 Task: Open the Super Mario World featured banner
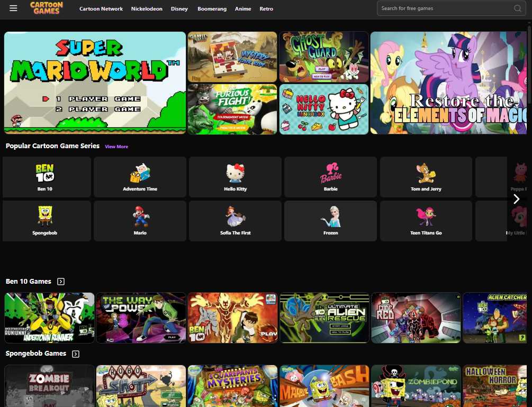(x=94, y=82)
